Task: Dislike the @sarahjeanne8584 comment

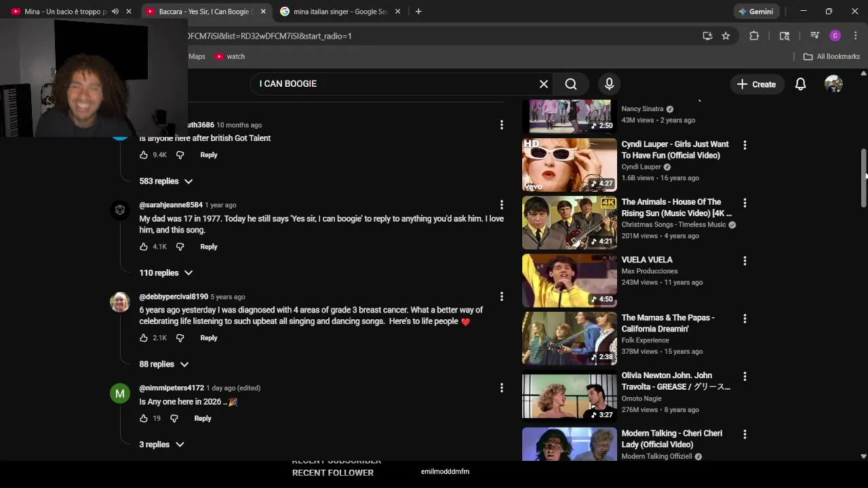Action: [x=180, y=247]
